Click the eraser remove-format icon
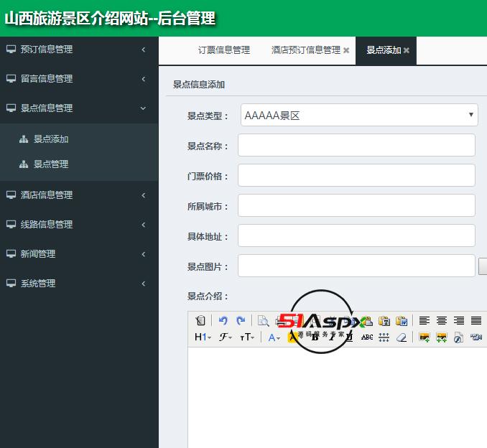Viewport: 487px width, 448px height. coord(402,337)
